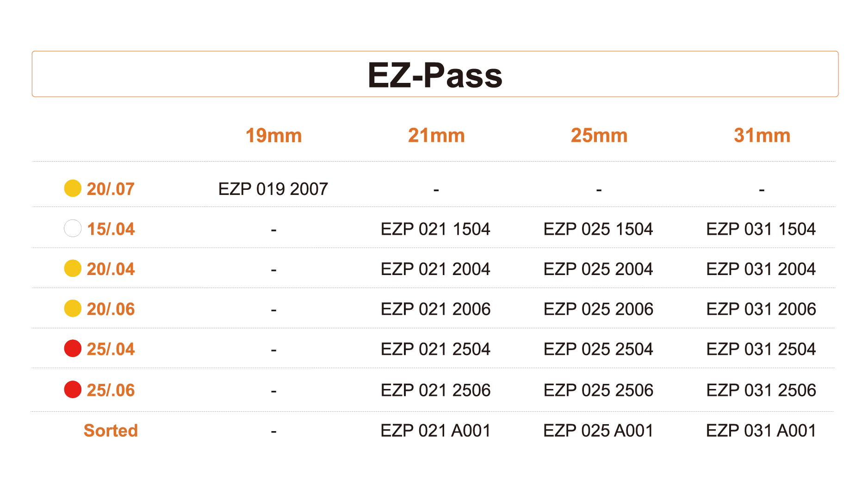
Task: Click product code EZP 019 2007
Action: coord(273,189)
